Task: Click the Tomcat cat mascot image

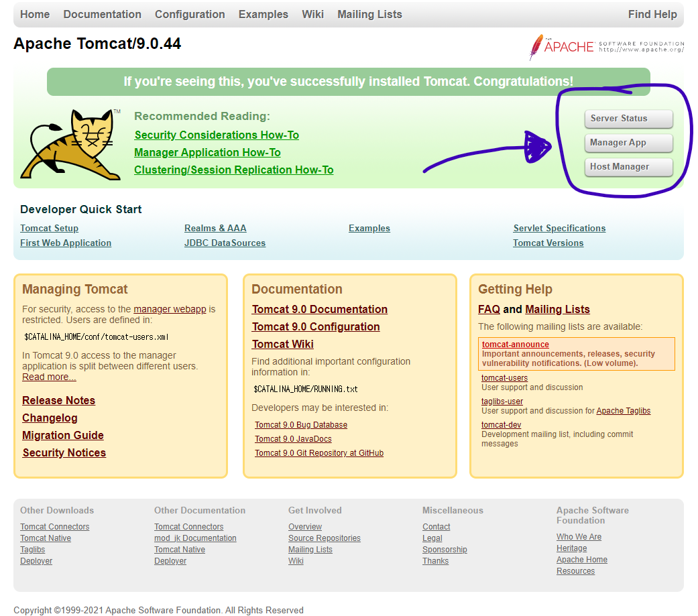Action: coord(71,144)
